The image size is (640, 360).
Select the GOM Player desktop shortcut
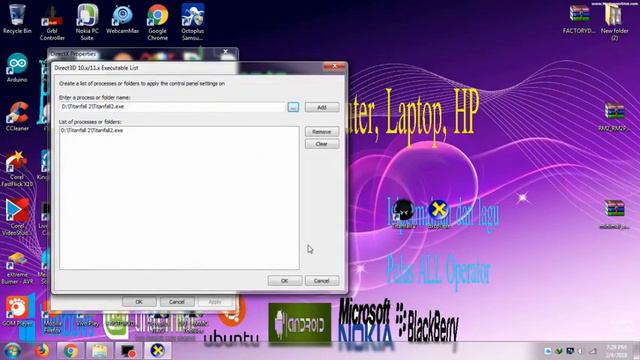point(17,312)
